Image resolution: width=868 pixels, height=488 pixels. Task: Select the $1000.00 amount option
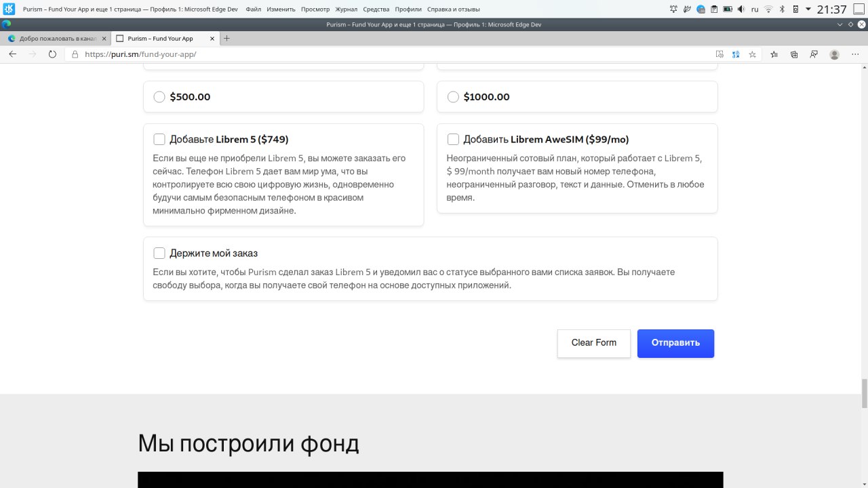coord(453,97)
